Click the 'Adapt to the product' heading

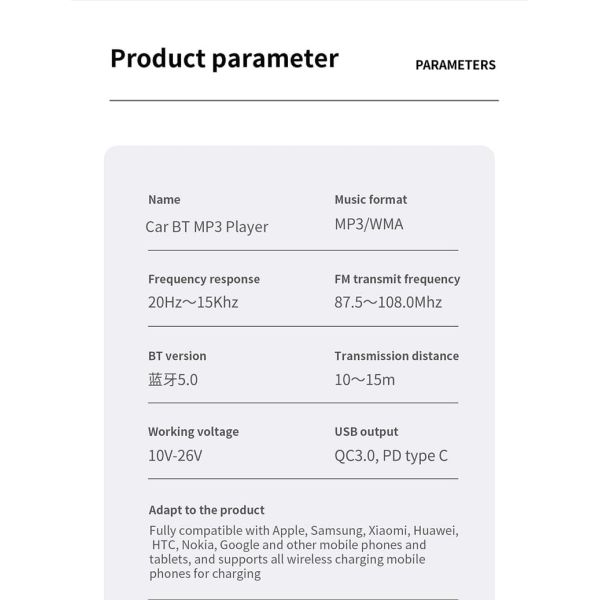(207, 510)
